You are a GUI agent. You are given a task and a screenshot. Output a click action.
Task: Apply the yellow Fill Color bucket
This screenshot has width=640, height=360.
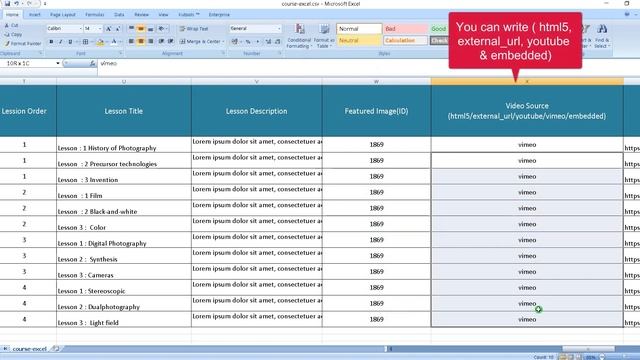pyautogui.click(x=100, y=42)
